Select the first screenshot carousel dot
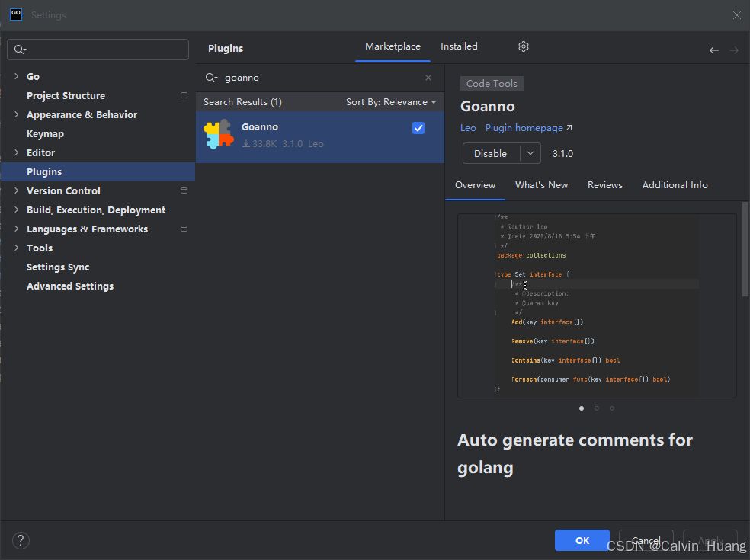 pos(581,408)
